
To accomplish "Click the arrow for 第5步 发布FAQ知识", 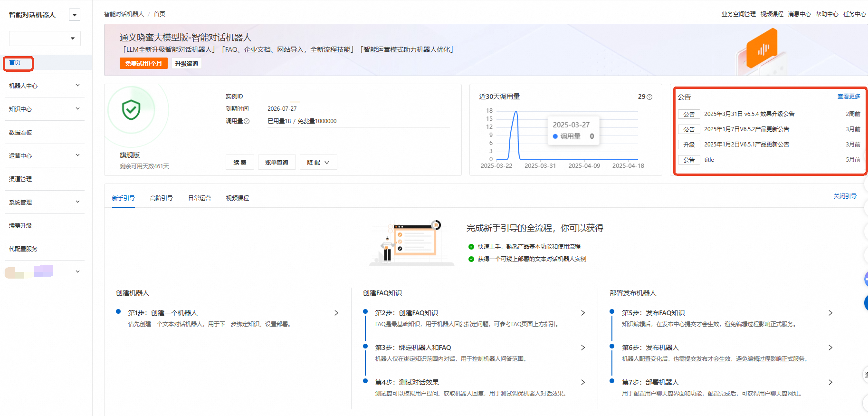I will 830,313.
